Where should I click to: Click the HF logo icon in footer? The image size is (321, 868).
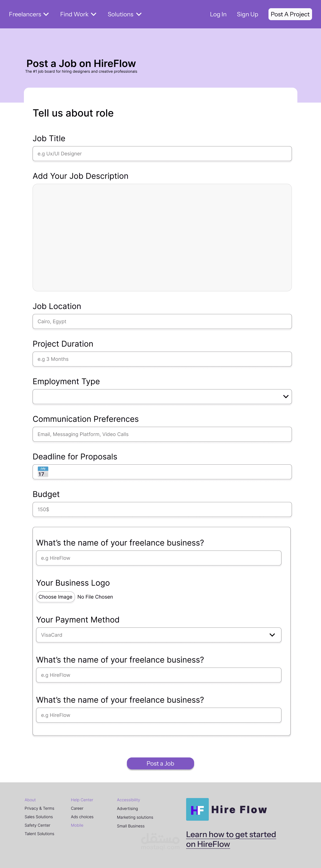[197, 809]
